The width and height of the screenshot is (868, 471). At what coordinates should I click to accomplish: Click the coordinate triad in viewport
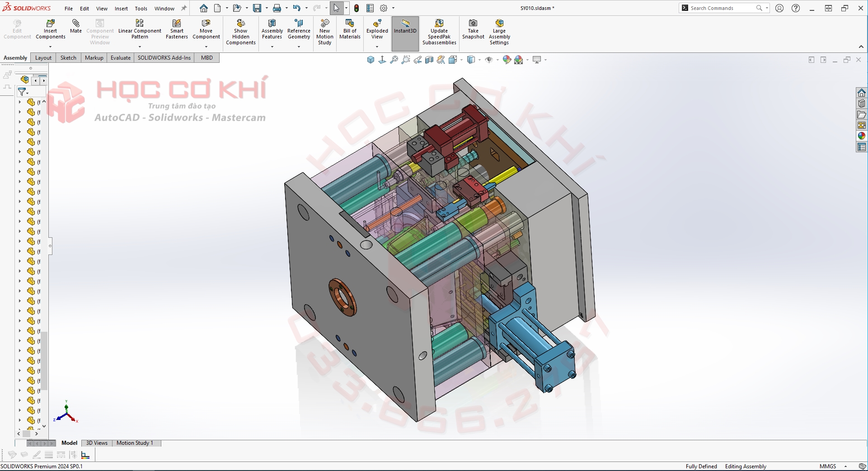click(x=66, y=412)
